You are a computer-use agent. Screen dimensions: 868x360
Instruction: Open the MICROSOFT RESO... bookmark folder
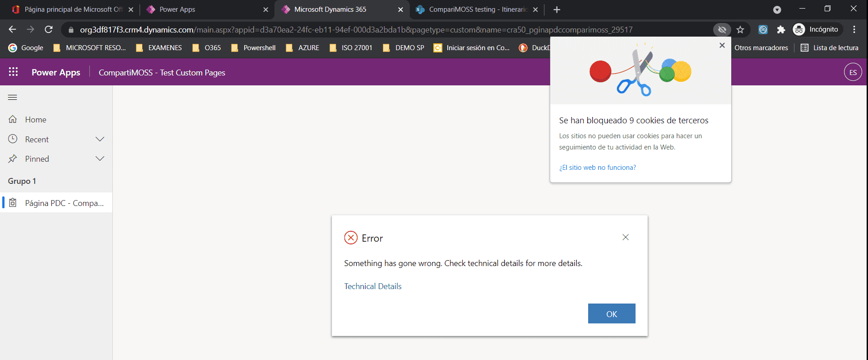pyautogui.click(x=89, y=48)
